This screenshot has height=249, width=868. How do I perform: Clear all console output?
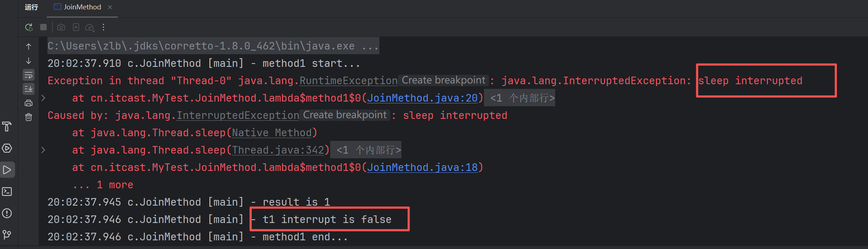coord(29,117)
